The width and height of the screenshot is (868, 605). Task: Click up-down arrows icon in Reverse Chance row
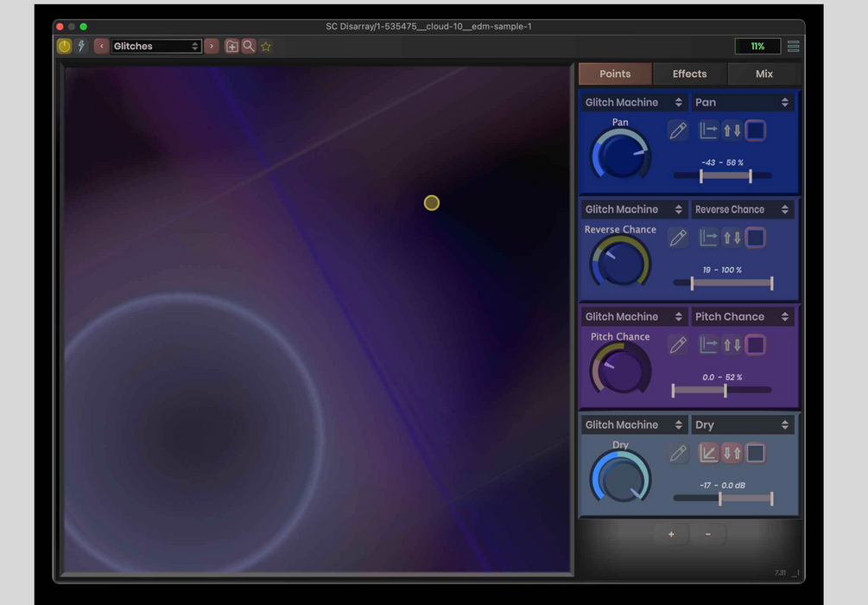point(732,238)
